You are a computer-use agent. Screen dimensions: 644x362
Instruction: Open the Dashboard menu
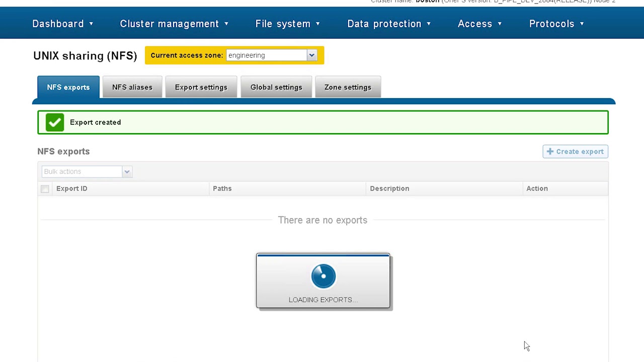coord(63,24)
